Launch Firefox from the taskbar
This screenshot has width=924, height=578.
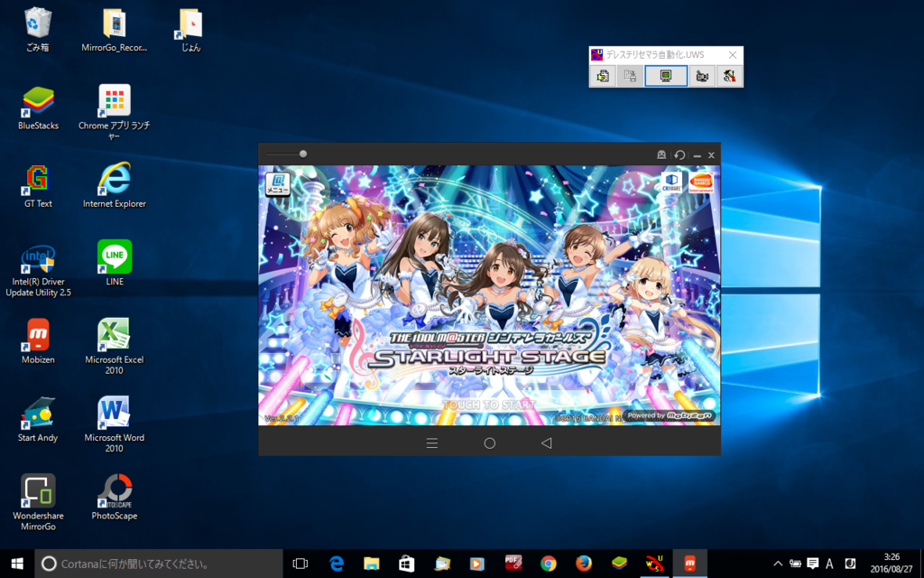coord(584,564)
